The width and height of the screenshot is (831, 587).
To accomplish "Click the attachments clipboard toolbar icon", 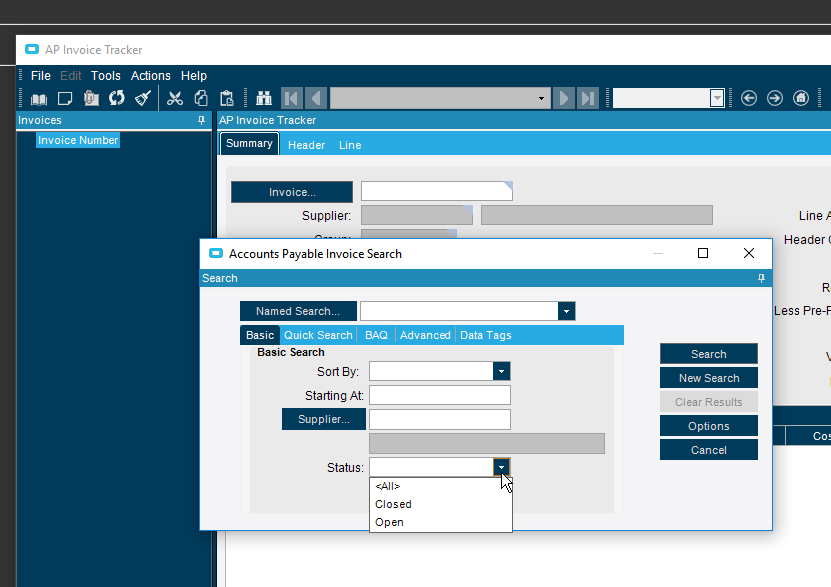I will pyautogui.click(x=91, y=98).
